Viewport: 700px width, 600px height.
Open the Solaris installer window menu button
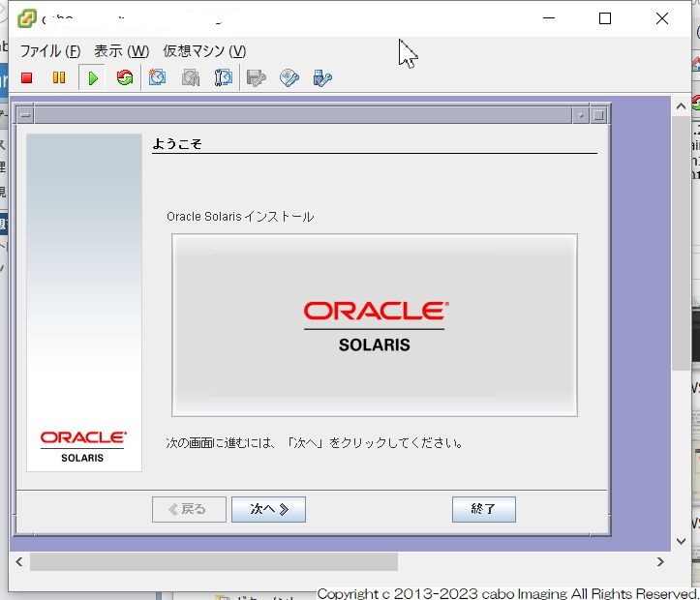tap(25, 115)
